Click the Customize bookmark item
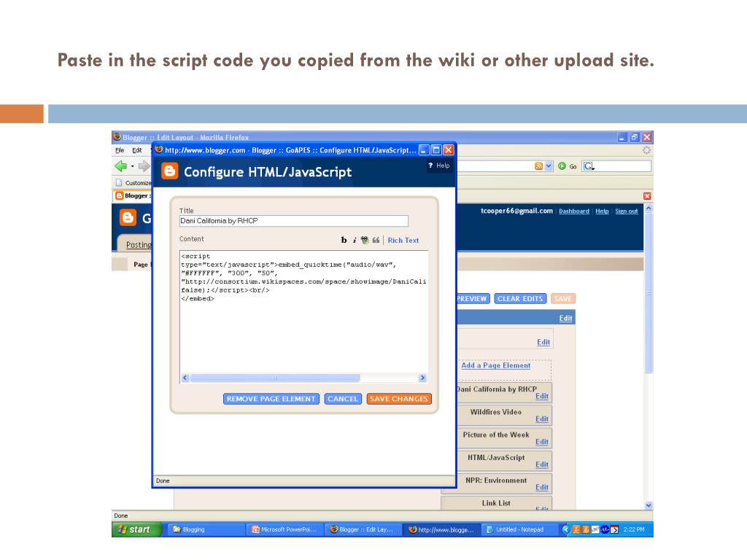 (133, 183)
